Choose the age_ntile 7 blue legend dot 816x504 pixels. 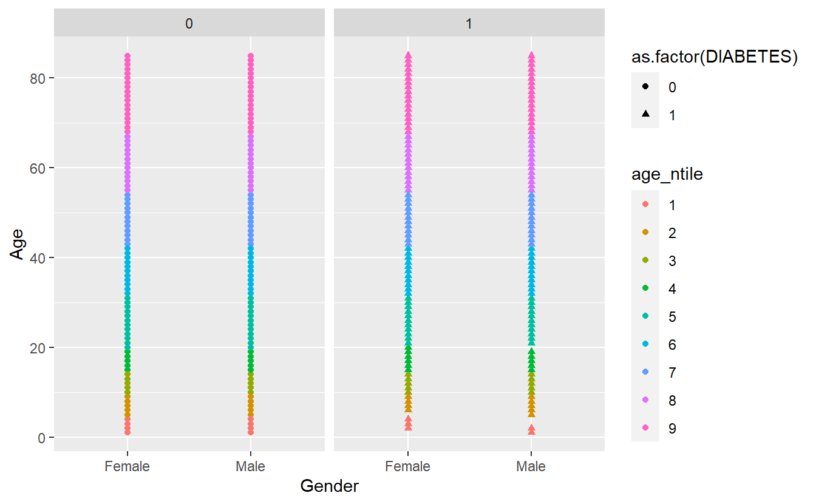click(x=645, y=372)
